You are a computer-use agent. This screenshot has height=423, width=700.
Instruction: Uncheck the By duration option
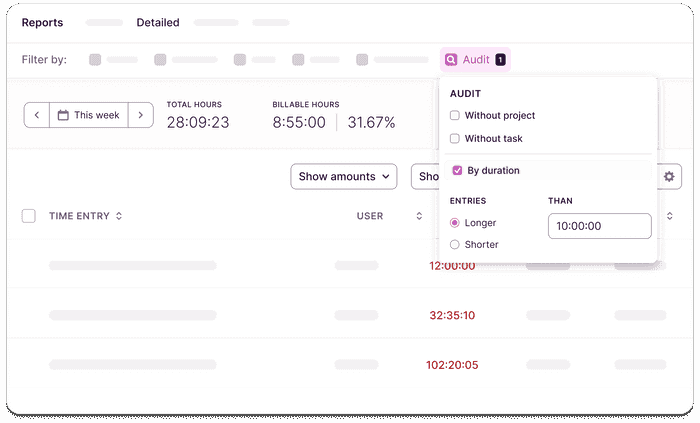[457, 170]
